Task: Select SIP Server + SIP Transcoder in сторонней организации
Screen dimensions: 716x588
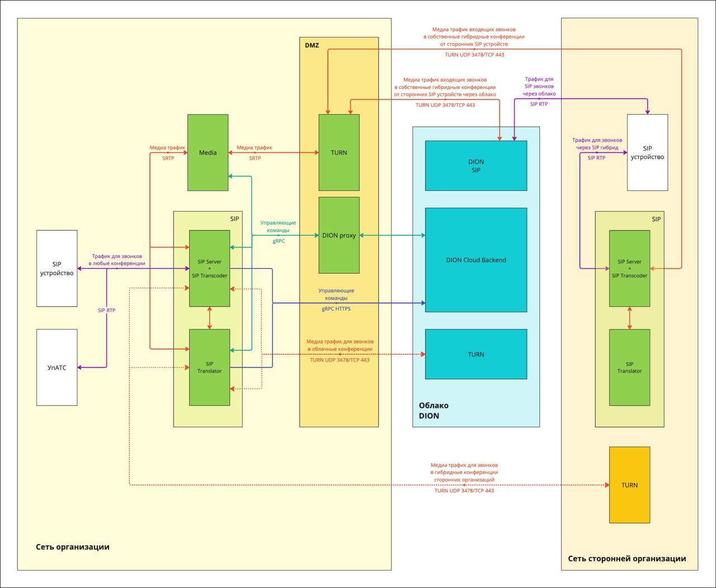Action: pos(629,269)
